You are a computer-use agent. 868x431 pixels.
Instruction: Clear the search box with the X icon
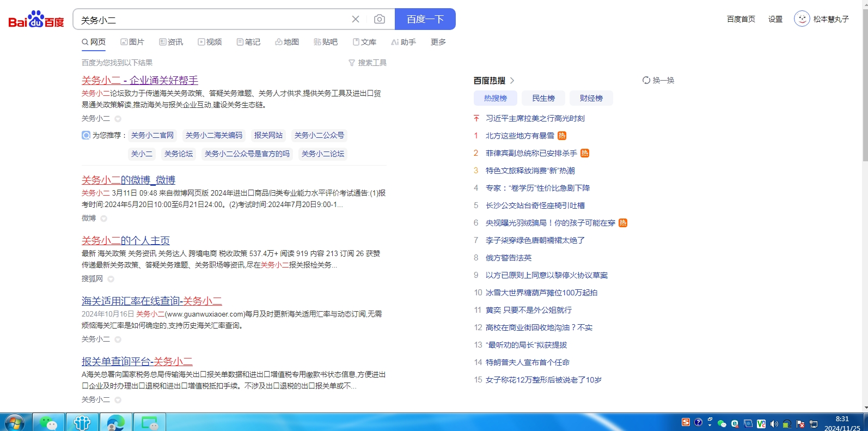pos(356,19)
